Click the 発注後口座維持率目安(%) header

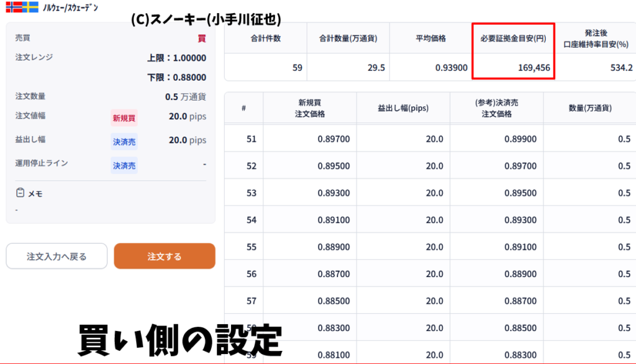click(596, 39)
